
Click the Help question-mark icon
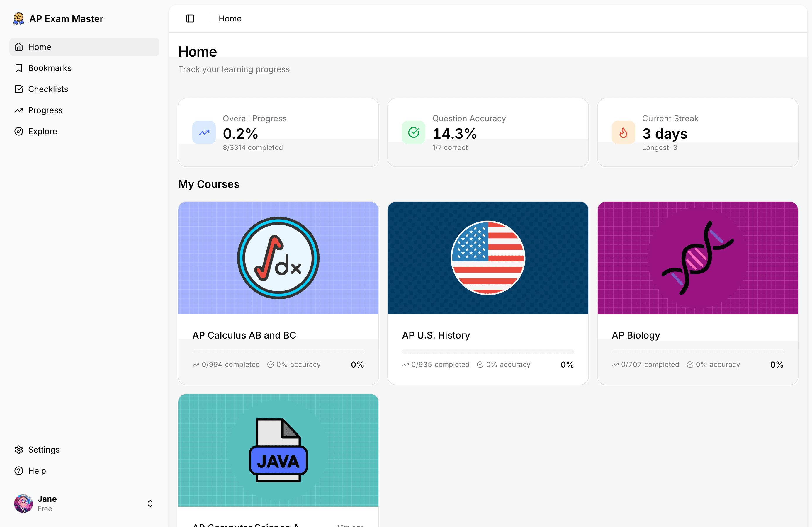click(x=19, y=471)
